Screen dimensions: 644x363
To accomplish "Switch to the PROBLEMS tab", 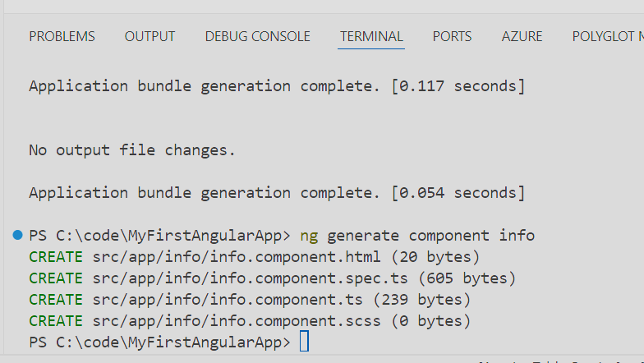I will [x=62, y=36].
